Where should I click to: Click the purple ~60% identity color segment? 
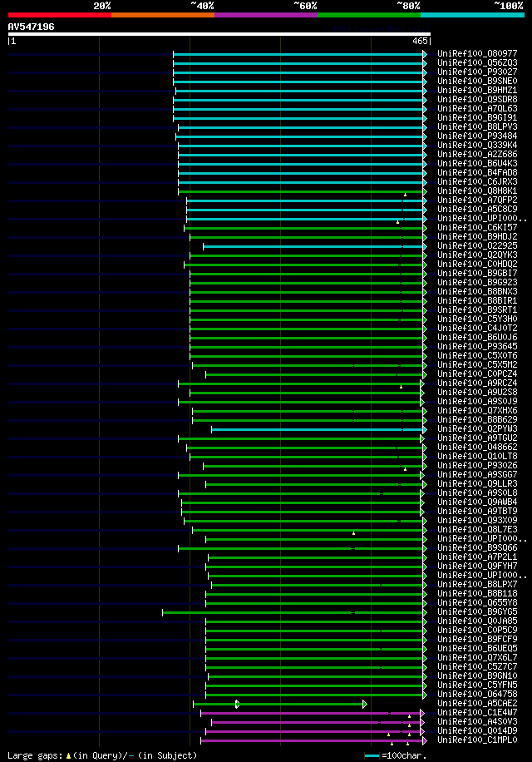265,15
